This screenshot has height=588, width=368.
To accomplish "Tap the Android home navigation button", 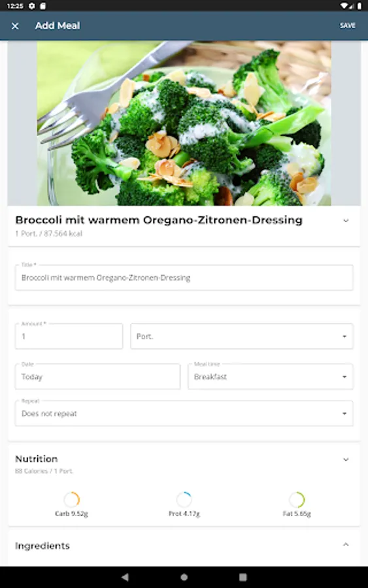I will pos(184,577).
